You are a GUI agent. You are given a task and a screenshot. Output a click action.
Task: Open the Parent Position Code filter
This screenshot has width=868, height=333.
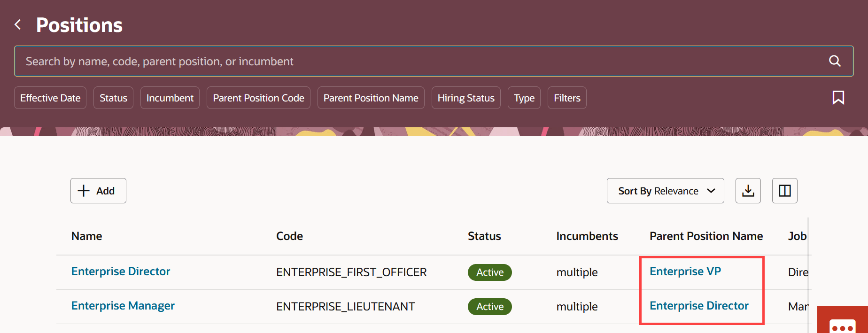click(258, 98)
